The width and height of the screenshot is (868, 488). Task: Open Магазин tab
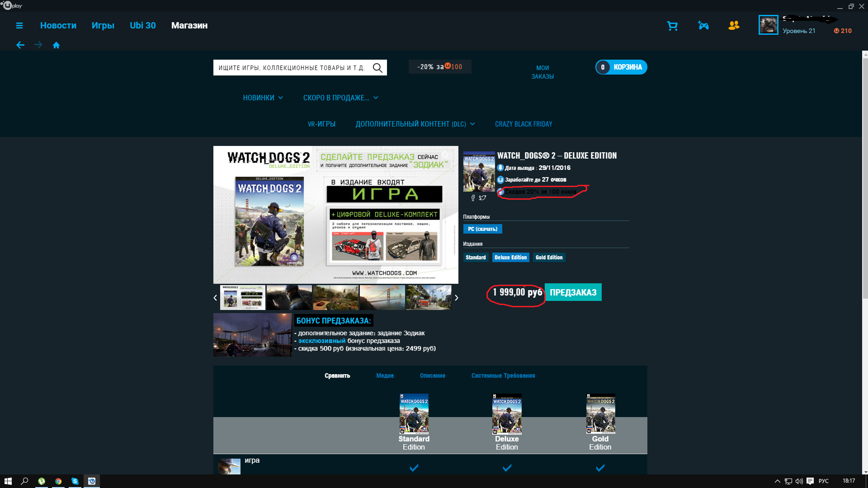coord(189,26)
